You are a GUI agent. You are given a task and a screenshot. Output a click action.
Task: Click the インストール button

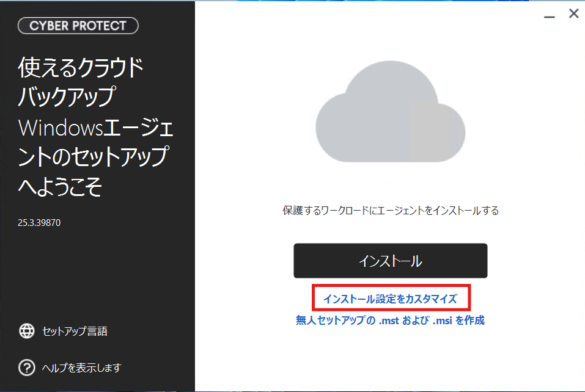click(x=390, y=261)
